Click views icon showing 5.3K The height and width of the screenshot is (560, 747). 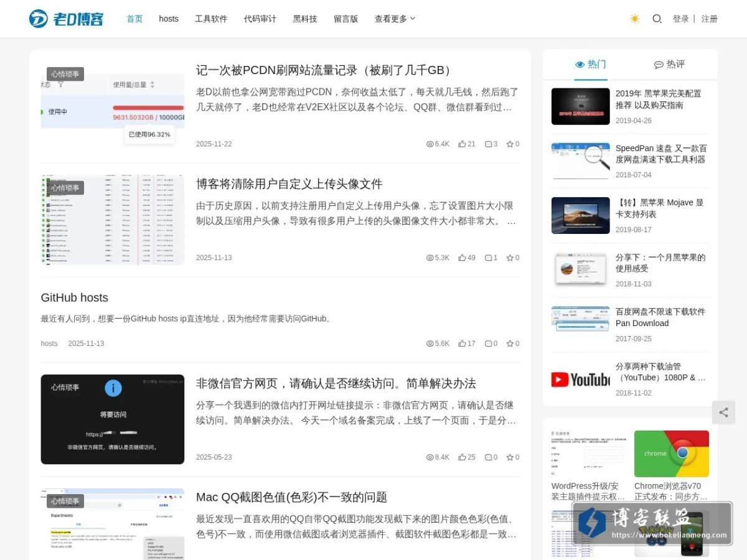(x=430, y=258)
